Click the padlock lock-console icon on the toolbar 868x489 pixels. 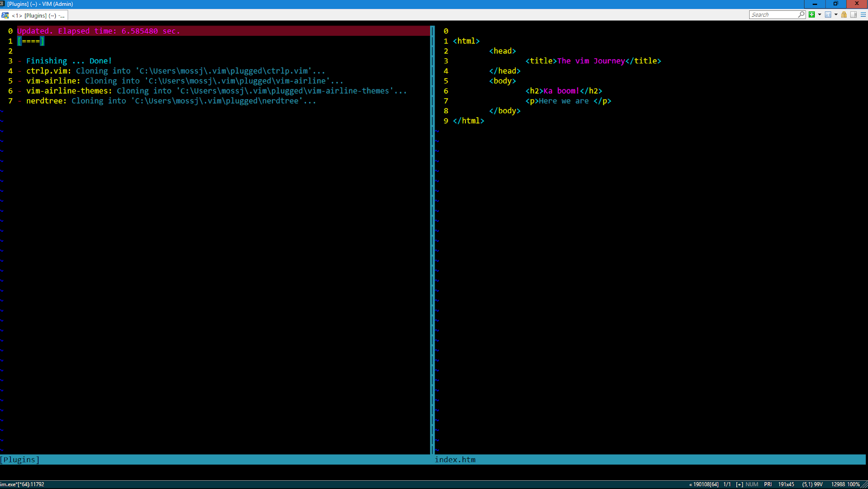click(844, 15)
